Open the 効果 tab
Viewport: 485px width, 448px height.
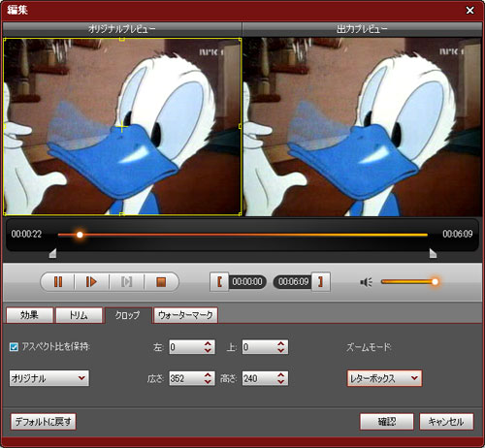pos(29,315)
